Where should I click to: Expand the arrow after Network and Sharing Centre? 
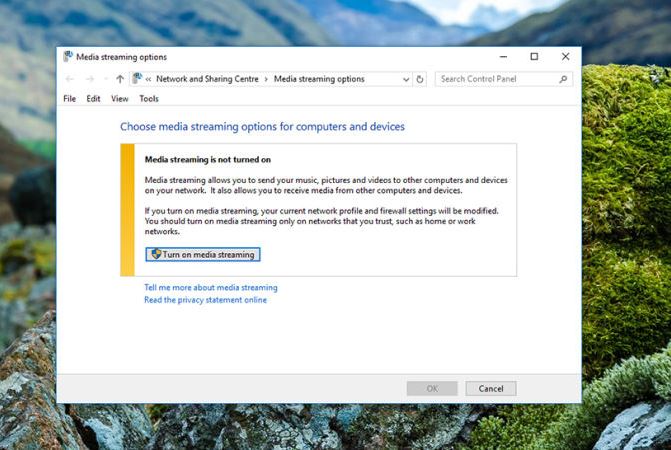click(266, 79)
